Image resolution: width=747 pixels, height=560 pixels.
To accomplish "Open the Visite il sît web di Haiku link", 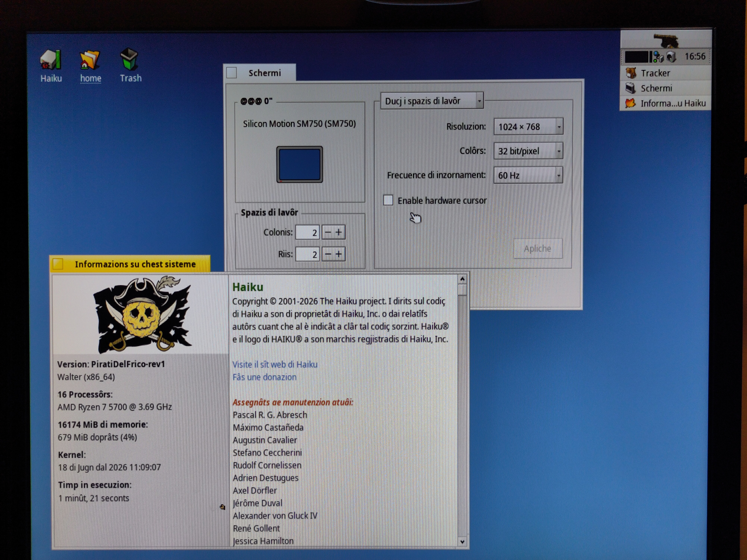I will pyautogui.click(x=275, y=365).
